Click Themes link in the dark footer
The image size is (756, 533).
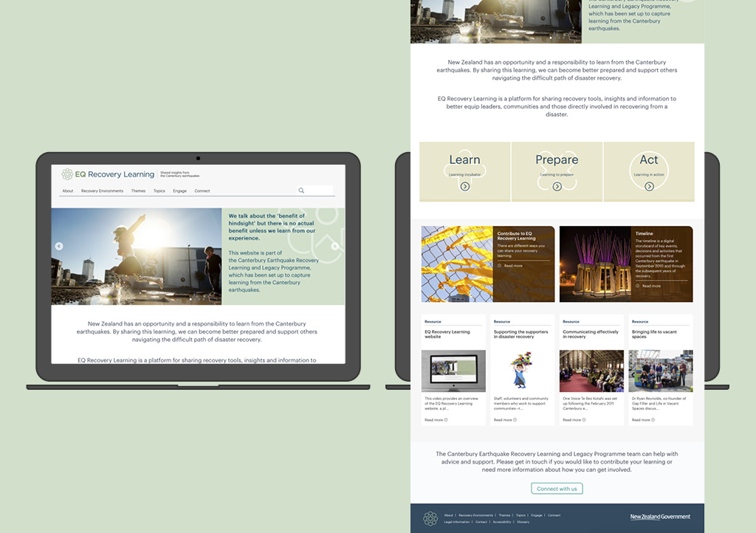(504, 515)
